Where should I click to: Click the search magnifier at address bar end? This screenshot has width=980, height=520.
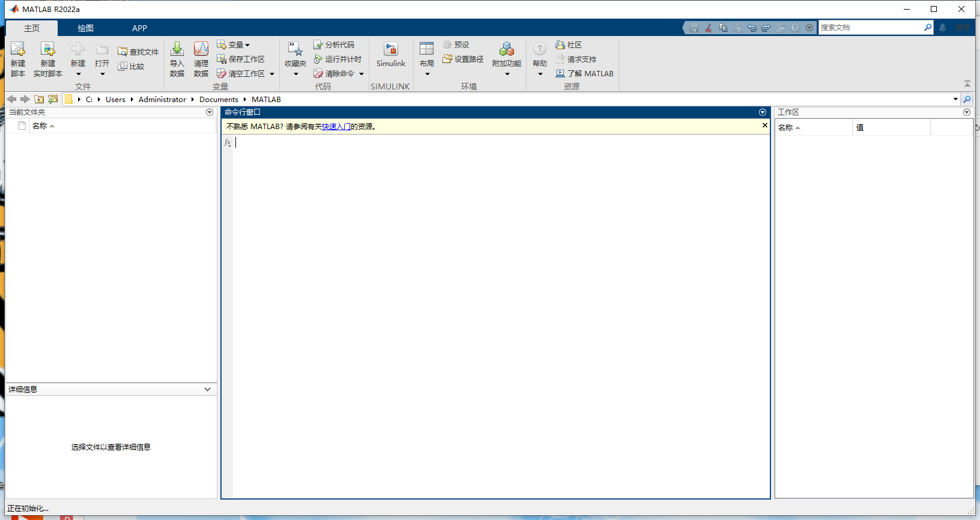(x=967, y=99)
